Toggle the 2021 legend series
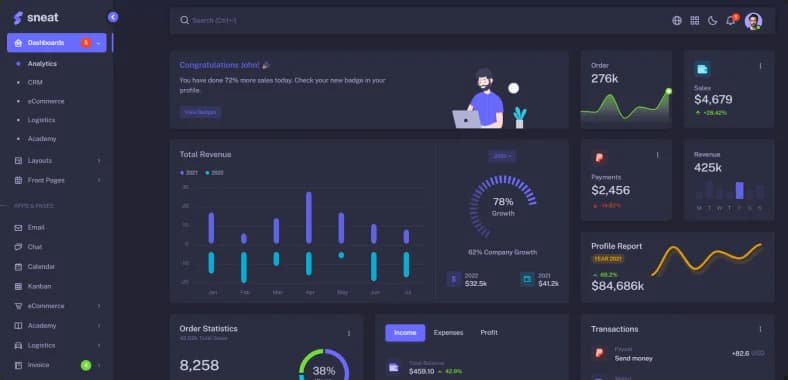 pyautogui.click(x=189, y=172)
